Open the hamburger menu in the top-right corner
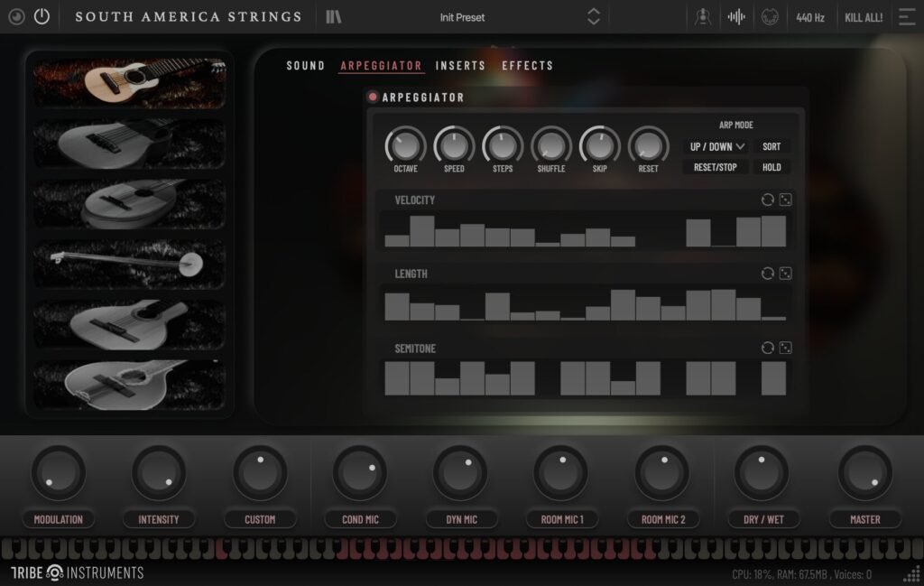 coord(907,17)
